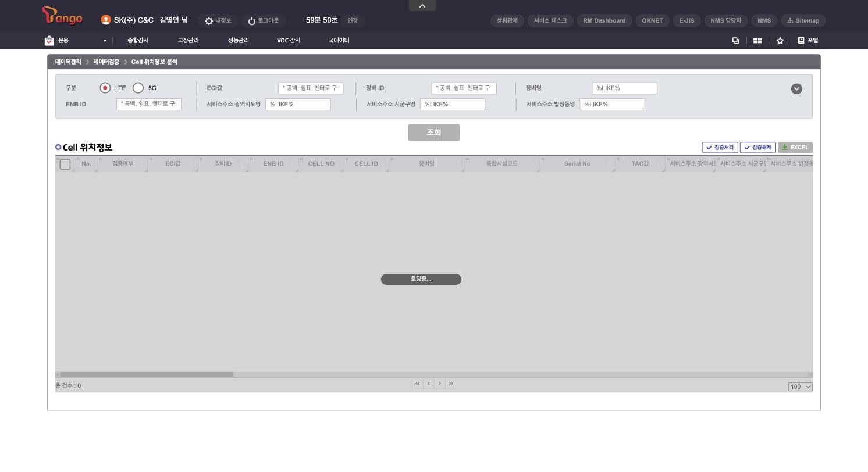Go to previous page of results

[429, 384]
